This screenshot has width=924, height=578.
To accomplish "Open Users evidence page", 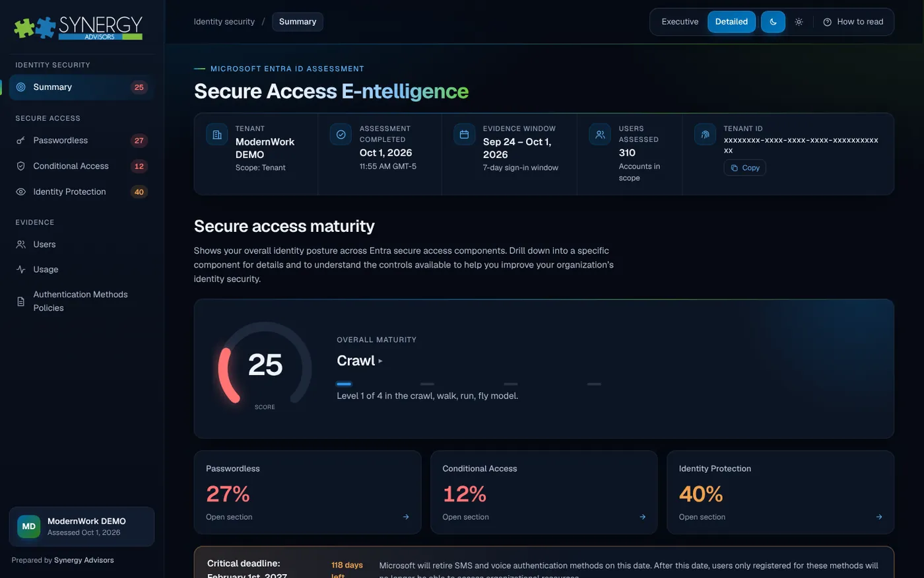I will click(x=81, y=244).
